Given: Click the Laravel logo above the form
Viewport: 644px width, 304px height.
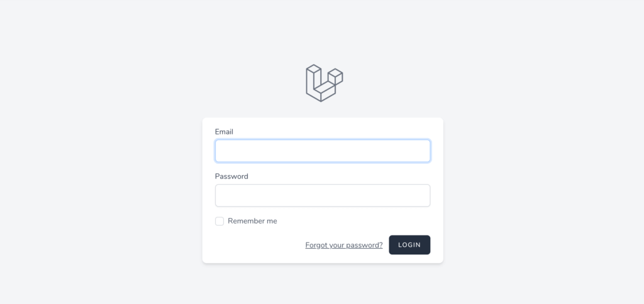Looking at the screenshot, I should click(324, 83).
